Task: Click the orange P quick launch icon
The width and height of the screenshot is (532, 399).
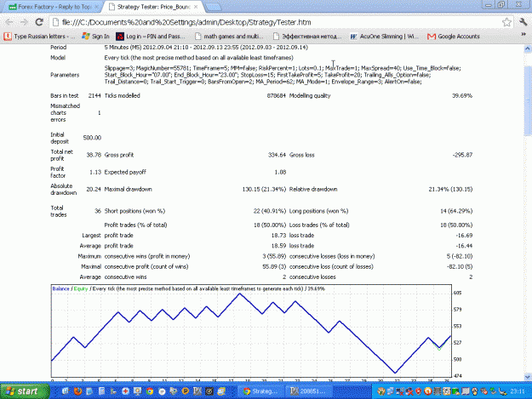Action: pos(186,391)
